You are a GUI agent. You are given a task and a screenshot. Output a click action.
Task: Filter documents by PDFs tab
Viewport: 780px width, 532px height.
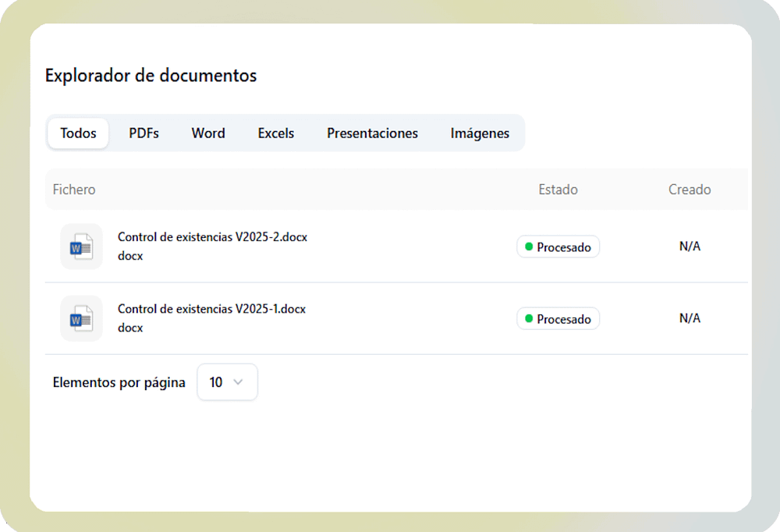pyautogui.click(x=144, y=133)
